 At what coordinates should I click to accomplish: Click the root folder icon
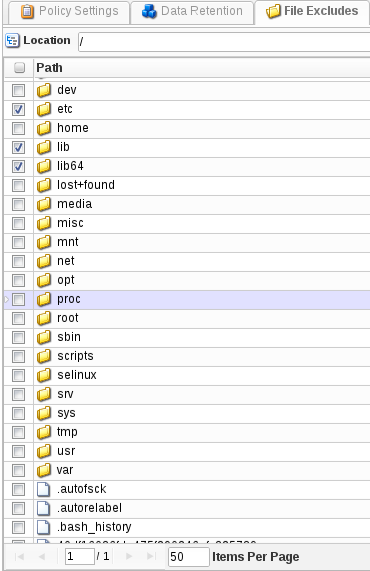point(44,318)
